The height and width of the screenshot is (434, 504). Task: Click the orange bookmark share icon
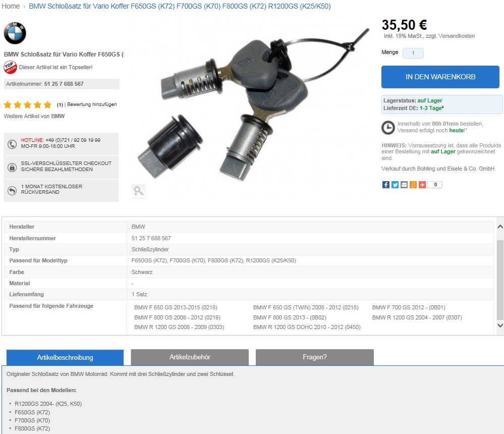point(413,185)
